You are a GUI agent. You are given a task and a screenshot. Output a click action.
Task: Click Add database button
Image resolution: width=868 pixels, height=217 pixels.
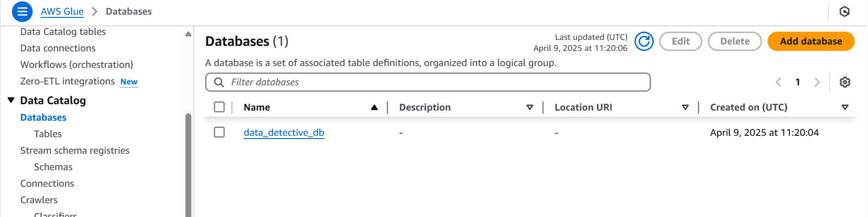tap(811, 41)
